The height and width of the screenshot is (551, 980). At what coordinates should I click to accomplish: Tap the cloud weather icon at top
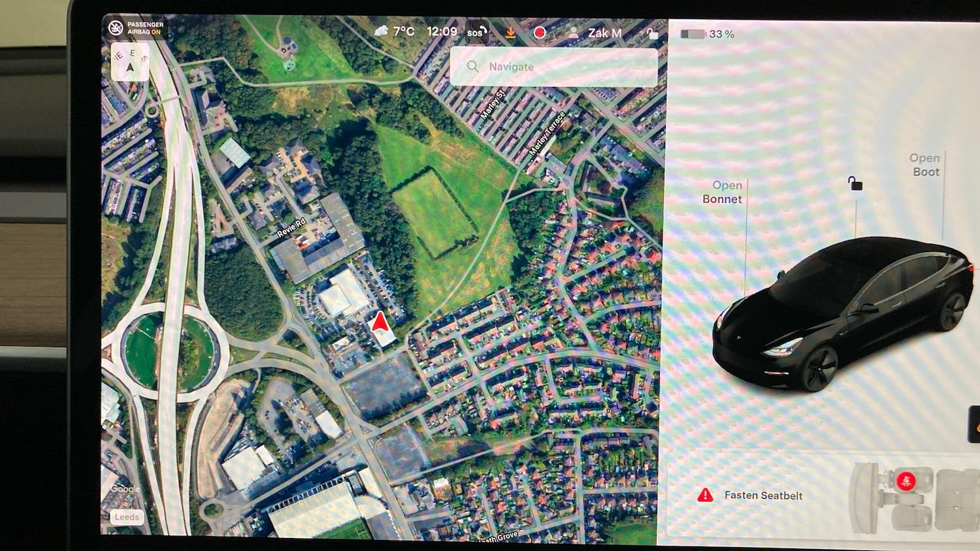point(382,31)
